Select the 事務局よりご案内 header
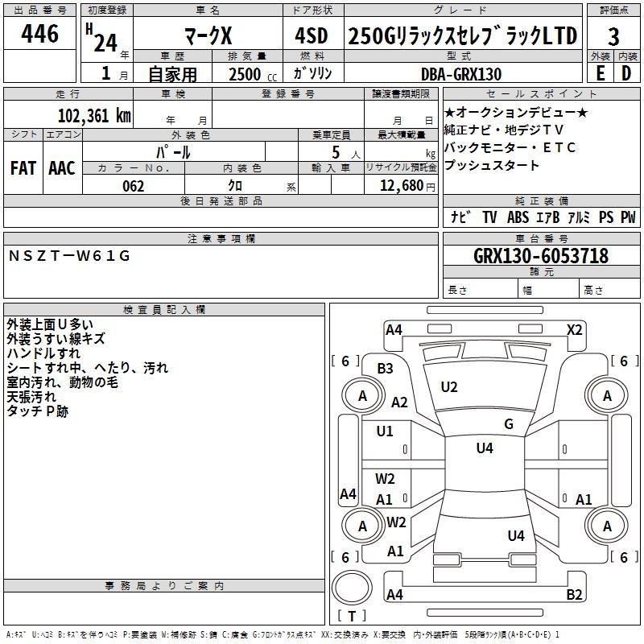The height and width of the screenshot is (644, 644). 164,586
